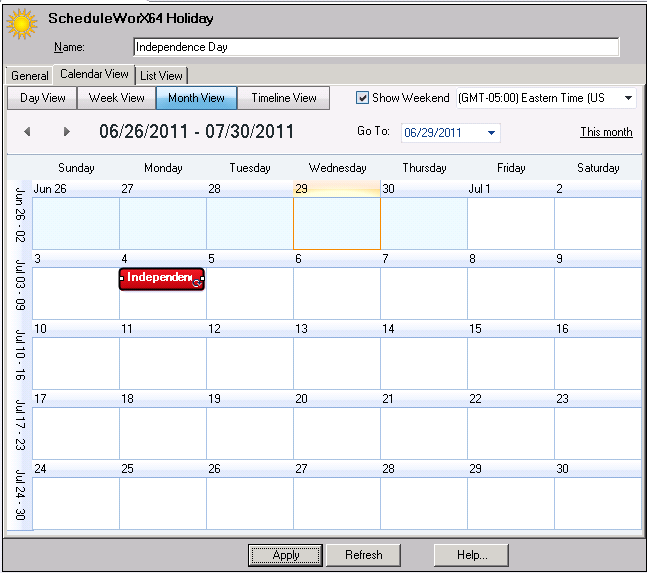
Task: Click recurrence icon on Independence Day event
Action: [198, 282]
